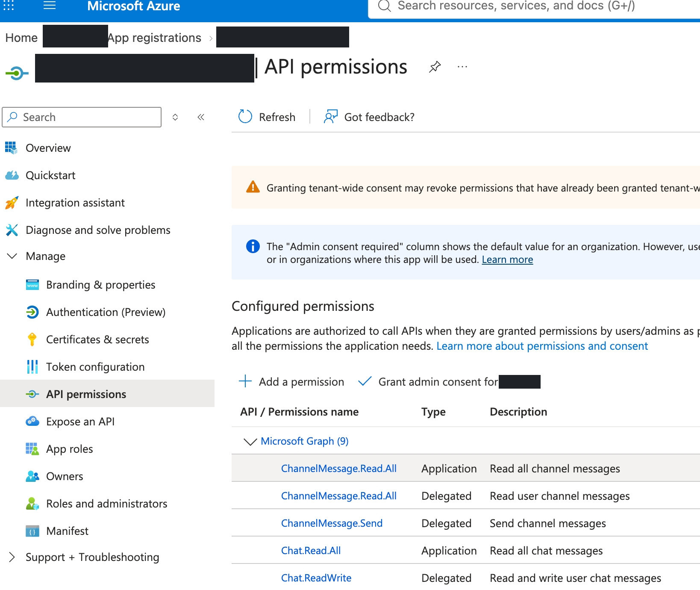
Task: Click the blue info circle icon
Action: click(x=253, y=246)
